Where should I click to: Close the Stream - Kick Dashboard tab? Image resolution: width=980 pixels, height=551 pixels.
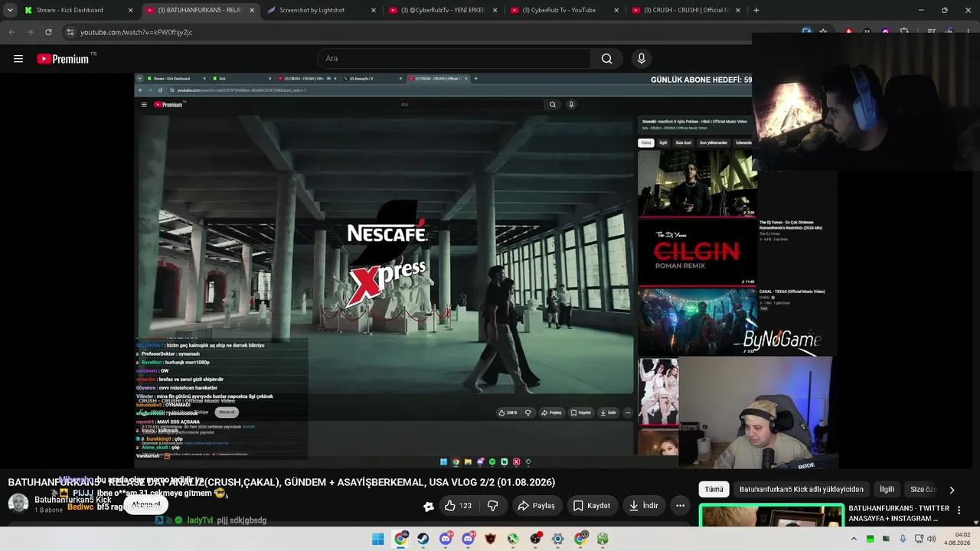pos(130,10)
